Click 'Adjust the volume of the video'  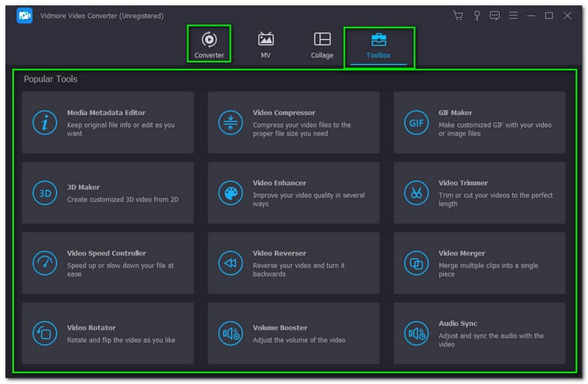pos(299,340)
